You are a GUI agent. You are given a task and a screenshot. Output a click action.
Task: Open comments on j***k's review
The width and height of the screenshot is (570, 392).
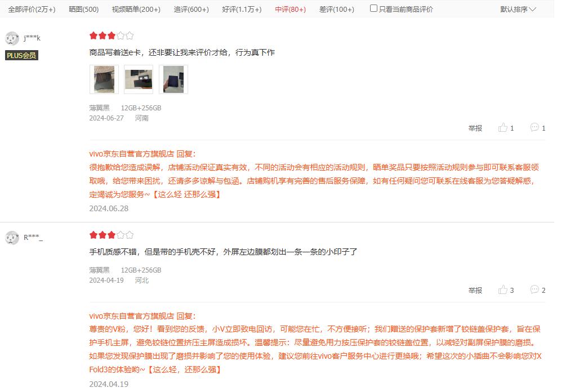point(538,128)
